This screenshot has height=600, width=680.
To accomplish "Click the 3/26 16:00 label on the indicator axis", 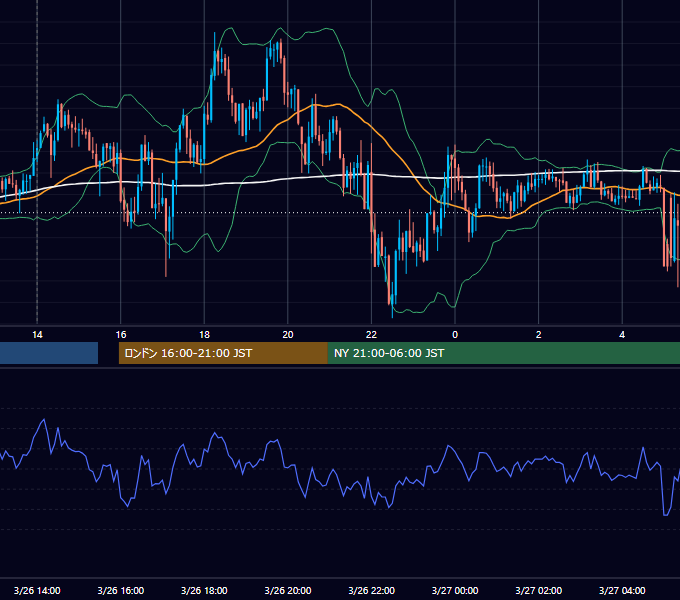I will pyautogui.click(x=121, y=590).
